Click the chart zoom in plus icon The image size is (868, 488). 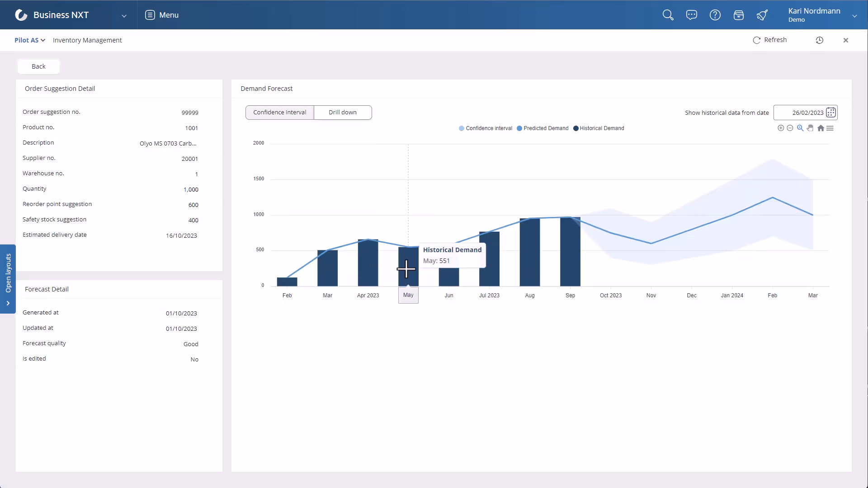pyautogui.click(x=781, y=128)
